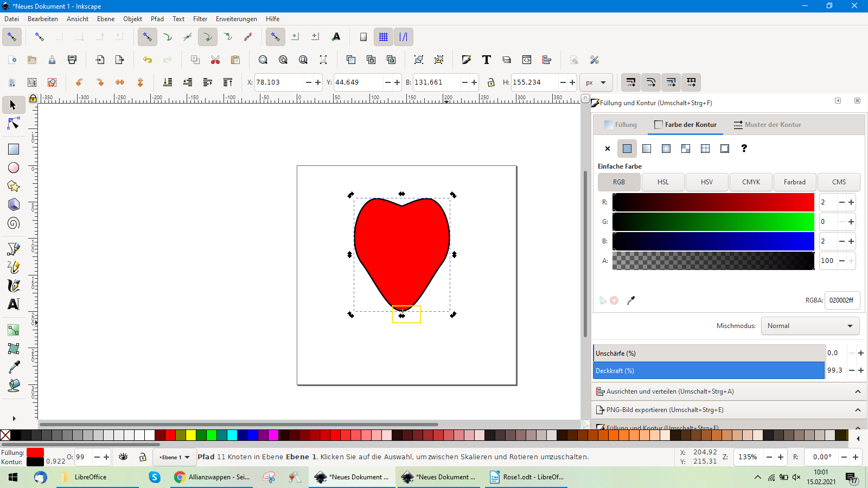868x488 pixels.
Task: Click the cut scissors icon
Action: pos(215,60)
